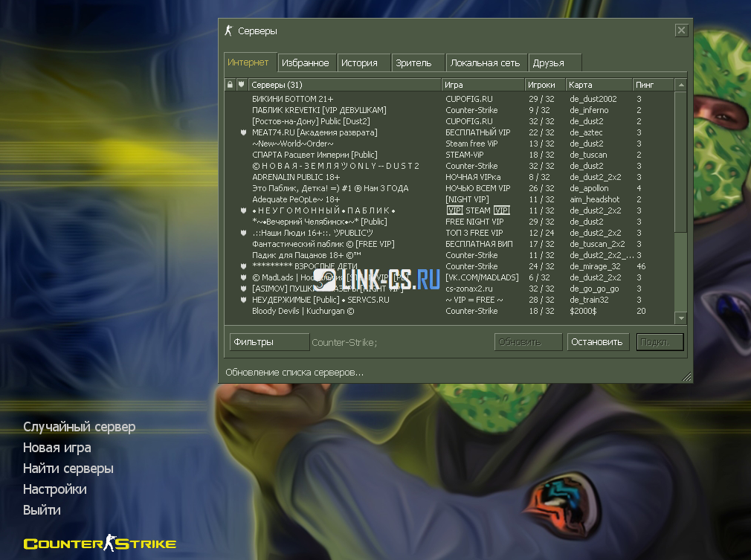Sort the list by Пинг column
This screenshot has height=560, width=751.
point(652,85)
